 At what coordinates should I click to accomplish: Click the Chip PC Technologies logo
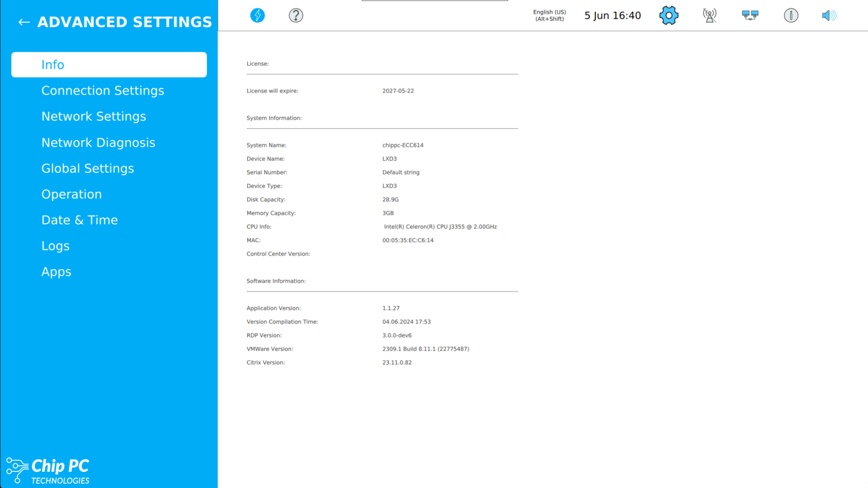point(48,471)
